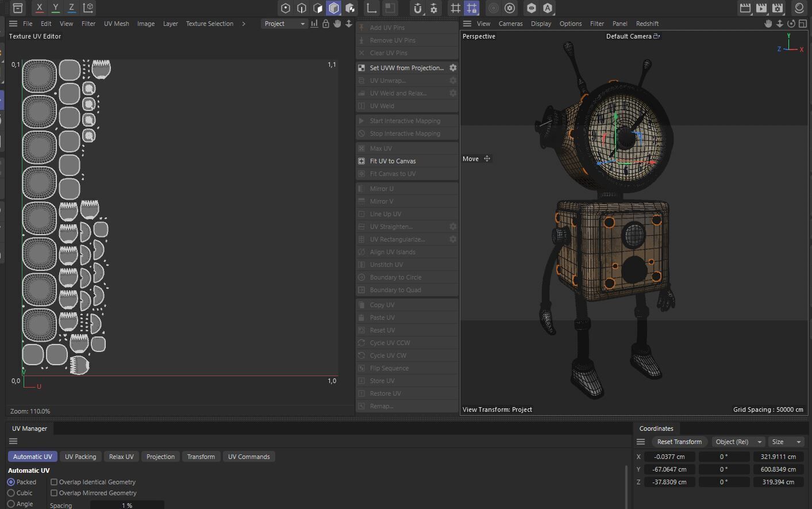Open the Object (Rel) dropdown

point(738,442)
